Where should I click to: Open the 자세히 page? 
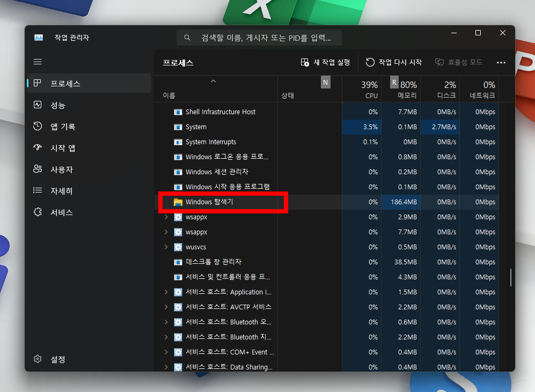point(89,191)
